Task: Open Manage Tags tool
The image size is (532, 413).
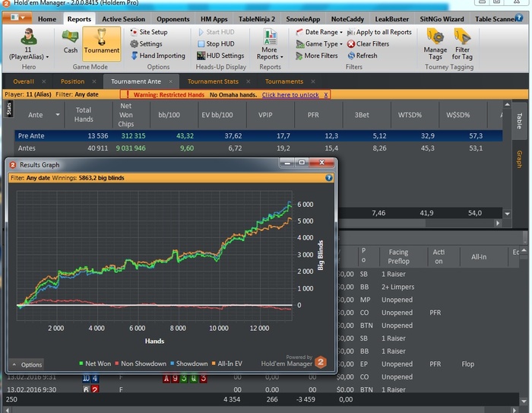Action: pos(435,43)
